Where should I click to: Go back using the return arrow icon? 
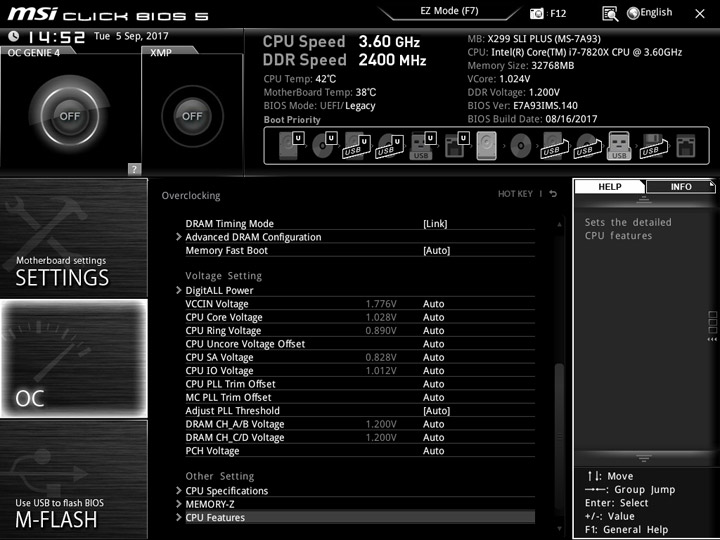coord(553,194)
